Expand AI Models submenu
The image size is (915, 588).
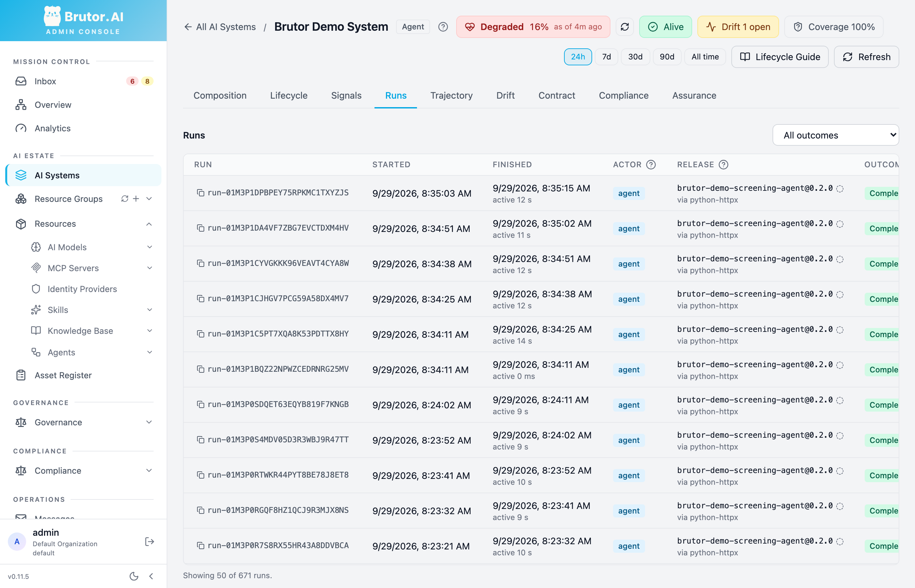150,247
